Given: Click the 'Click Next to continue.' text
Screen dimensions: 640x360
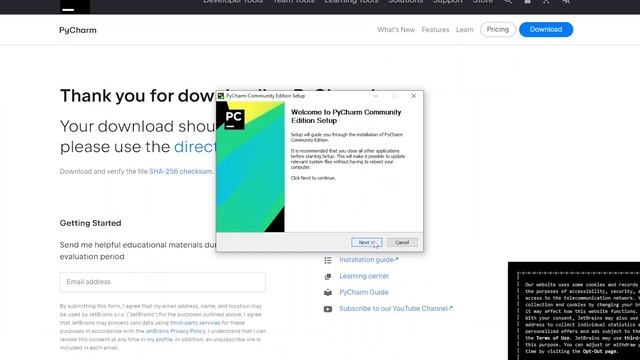Looking at the screenshot, I should tap(313, 178).
